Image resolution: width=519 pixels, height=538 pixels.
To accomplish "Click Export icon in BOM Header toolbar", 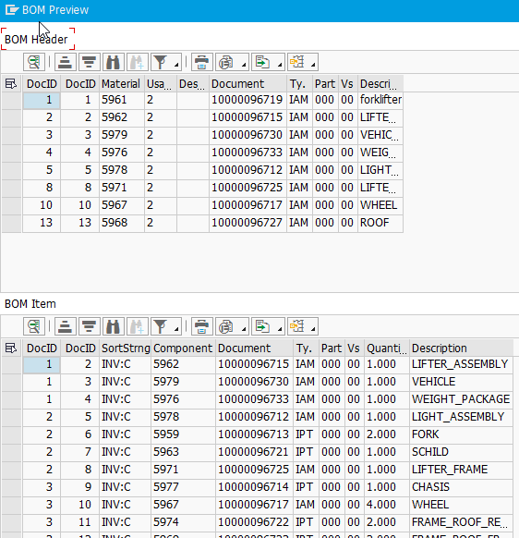I will click(263, 62).
